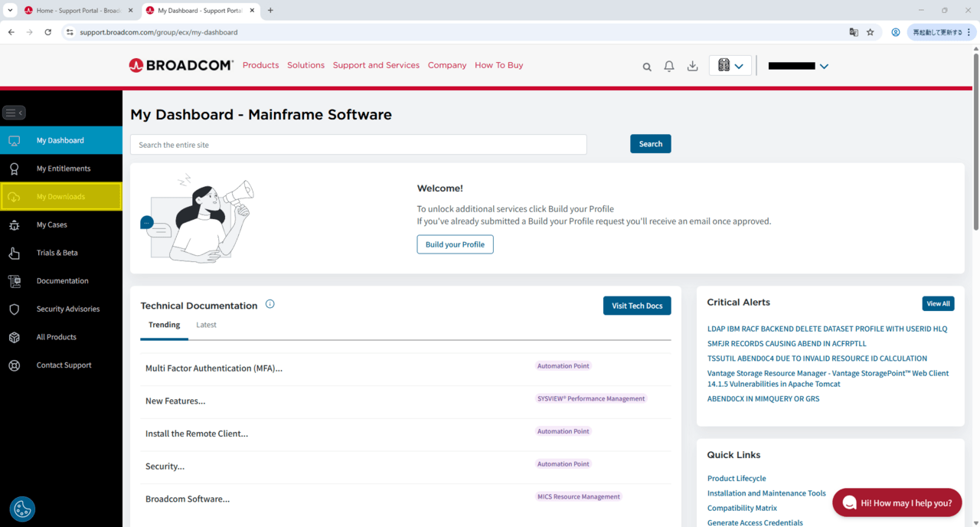This screenshot has height=527, width=980.
Task: Open a new browser tab
Action: [x=270, y=11]
